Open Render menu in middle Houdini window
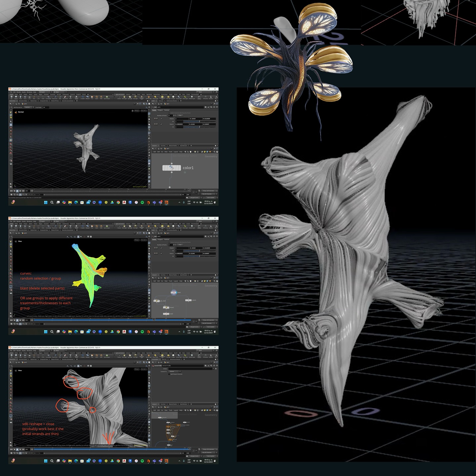 tap(19, 221)
